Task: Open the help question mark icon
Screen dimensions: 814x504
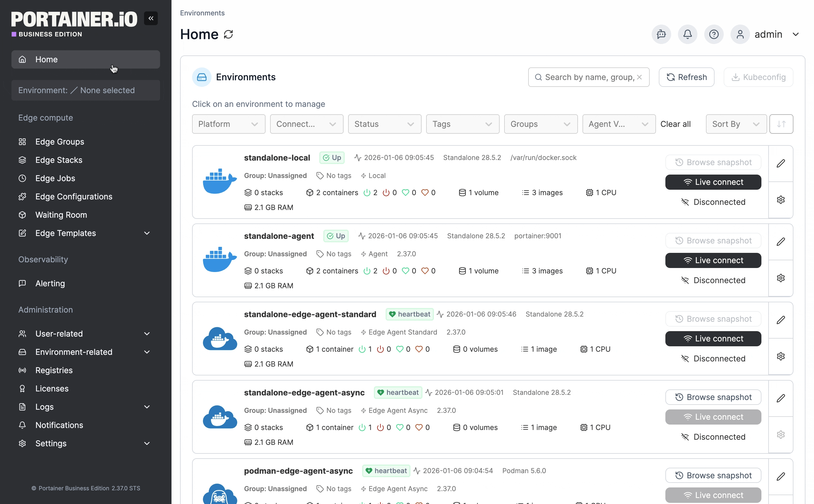Action: point(714,34)
